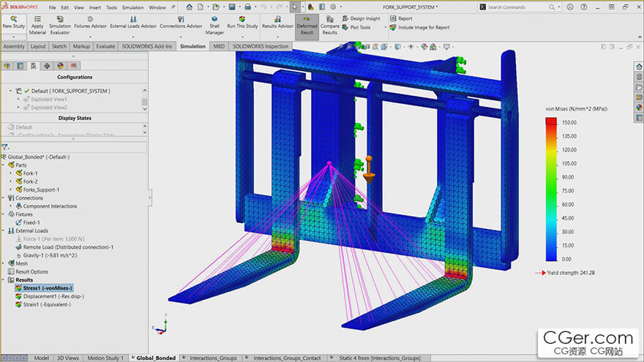Open the PropertyManager tab
This screenshot has width=644, height=362.
pos(20,66)
